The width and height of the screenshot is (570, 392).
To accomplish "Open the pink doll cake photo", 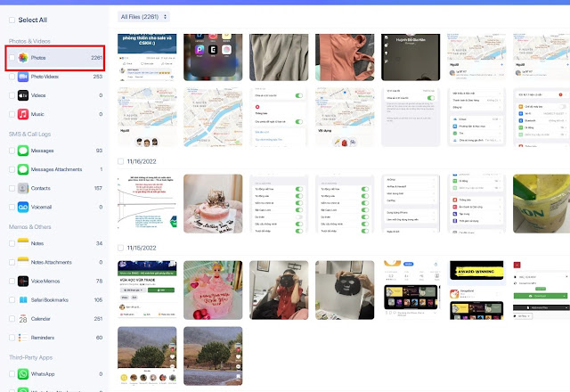I will 213,290.
